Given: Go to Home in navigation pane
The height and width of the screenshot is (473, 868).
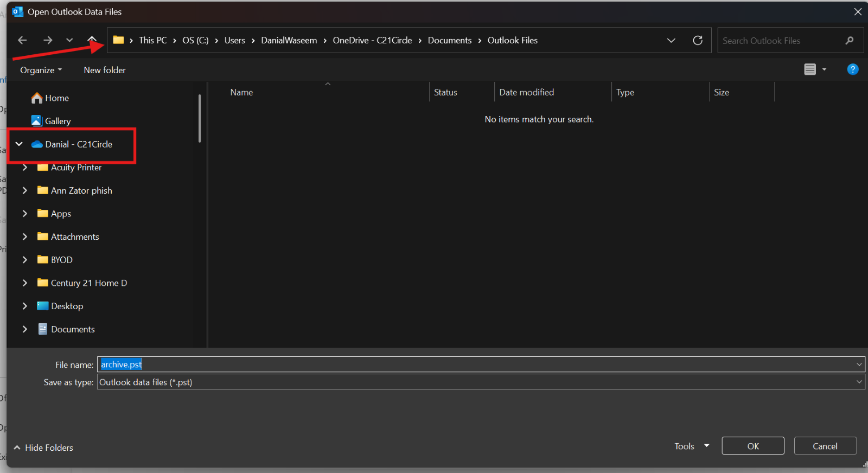Looking at the screenshot, I should [x=56, y=98].
